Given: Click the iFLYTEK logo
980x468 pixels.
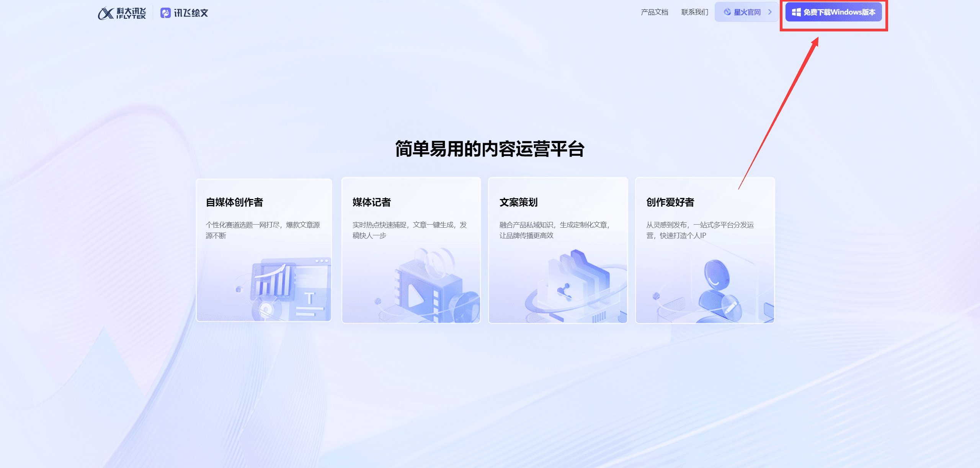Looking at the screenshot, I should (122, 13).
